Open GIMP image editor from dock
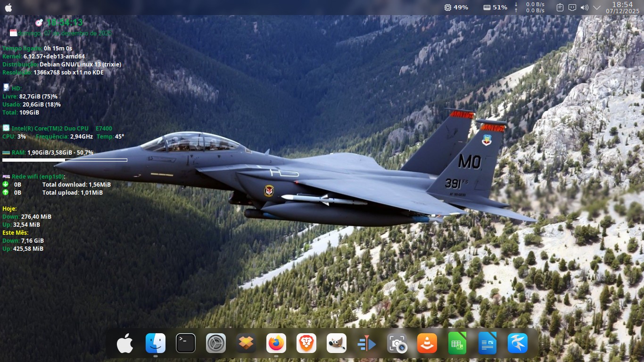Viewport: 644px width, 362px height. pyautogui.click(x=337, y=343)
